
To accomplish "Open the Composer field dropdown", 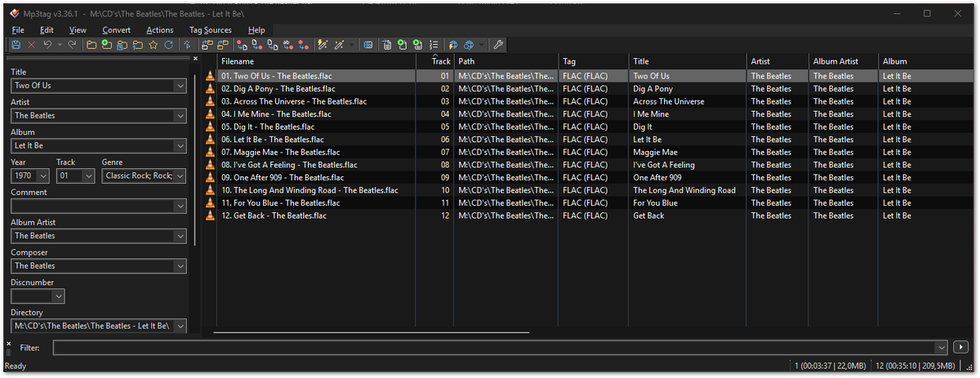I will point(180,266).
